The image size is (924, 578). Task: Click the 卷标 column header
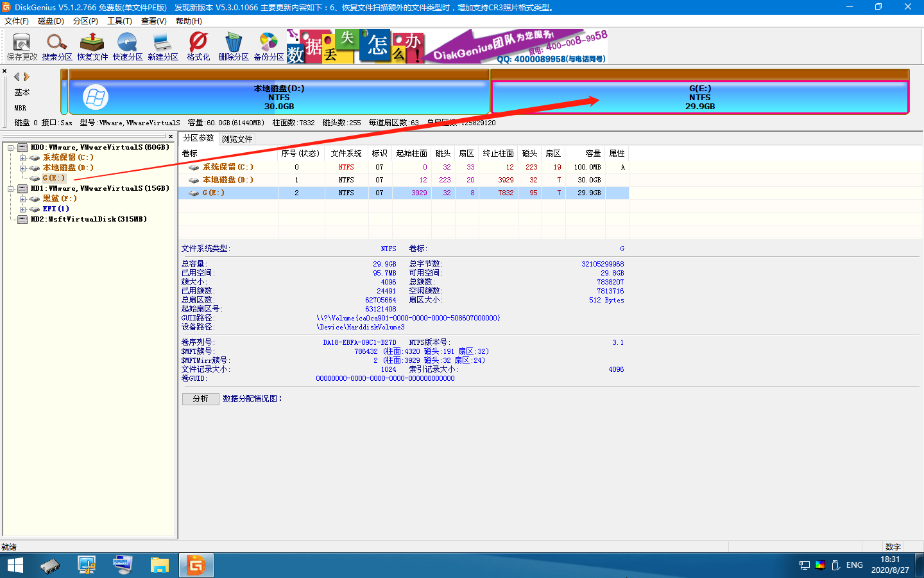(x=228, y=153)
